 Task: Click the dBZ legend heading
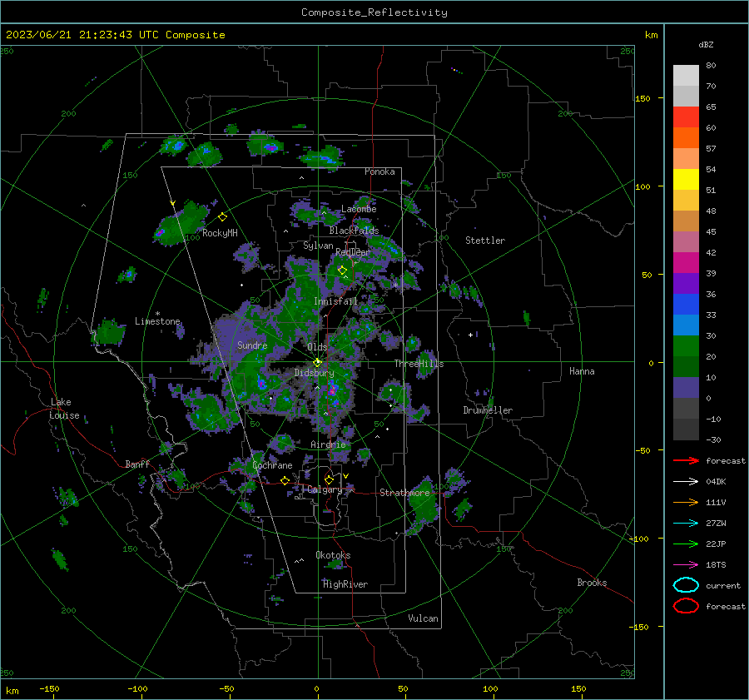706,45
